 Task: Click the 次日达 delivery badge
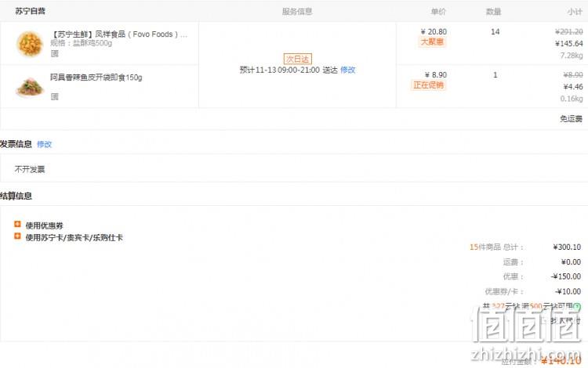tap(297, 59)
